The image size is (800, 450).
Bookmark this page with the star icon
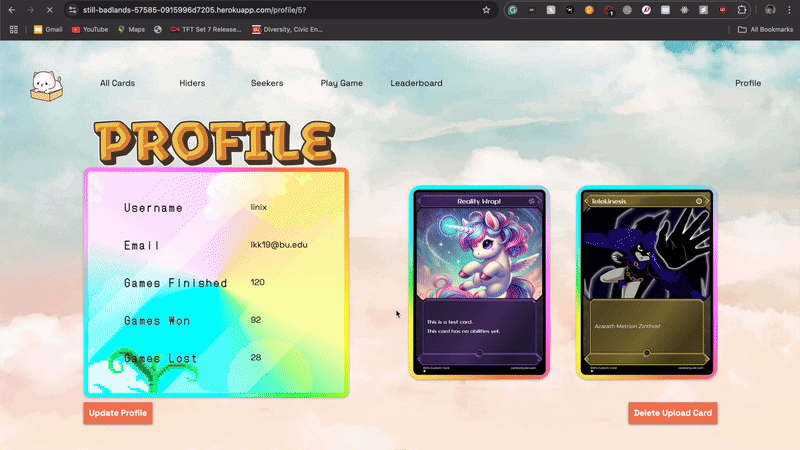tap(486, 9)
